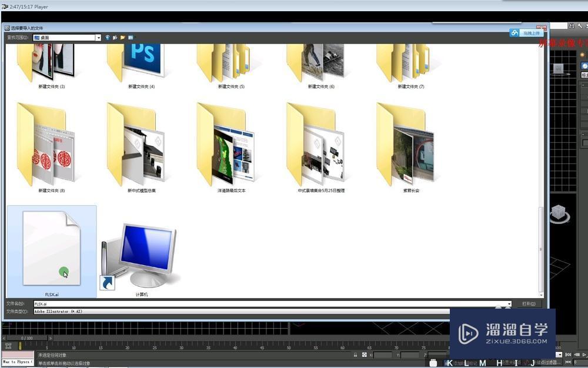588x368 pixels.
Task: Click the file list vertical scrollbar
Action: point(541,249)
